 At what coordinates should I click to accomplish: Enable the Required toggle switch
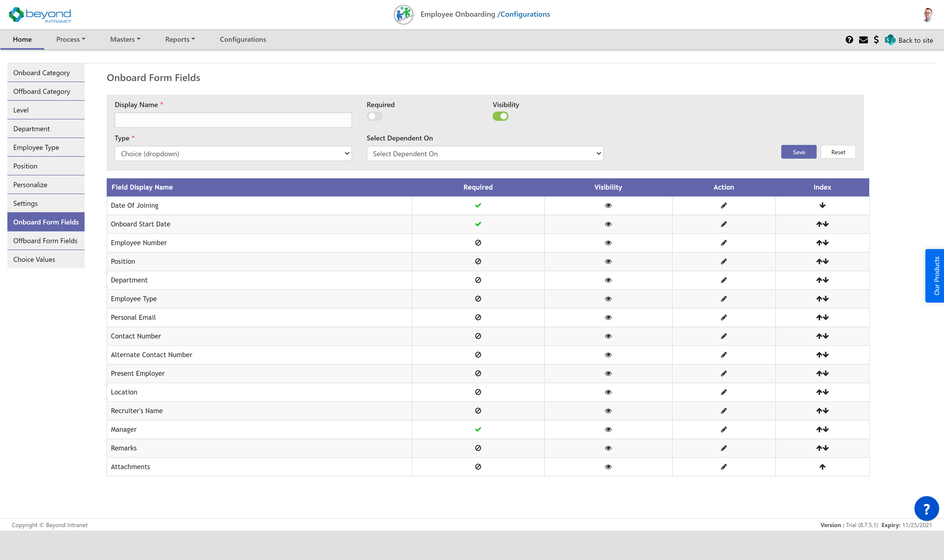point(375,116)
